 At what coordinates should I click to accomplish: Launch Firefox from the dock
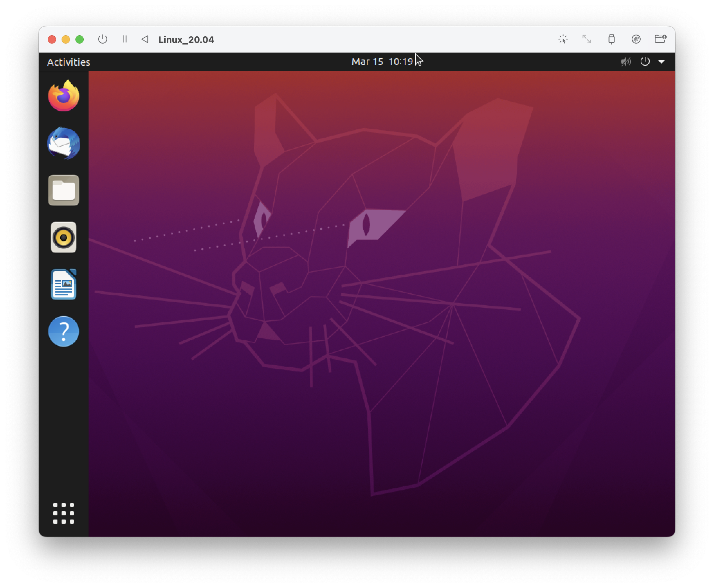(x=64, y=96)
